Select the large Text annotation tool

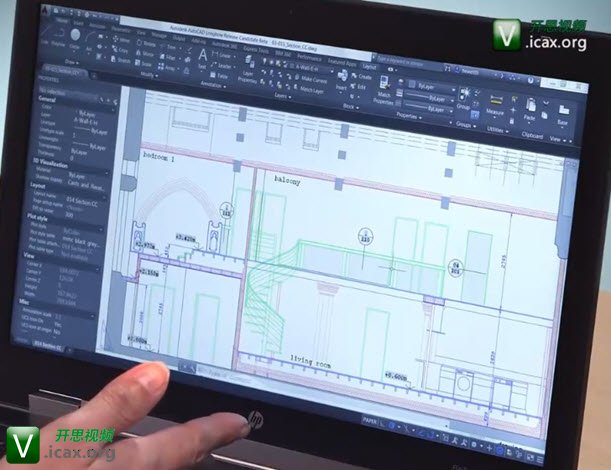pos(202,58)
